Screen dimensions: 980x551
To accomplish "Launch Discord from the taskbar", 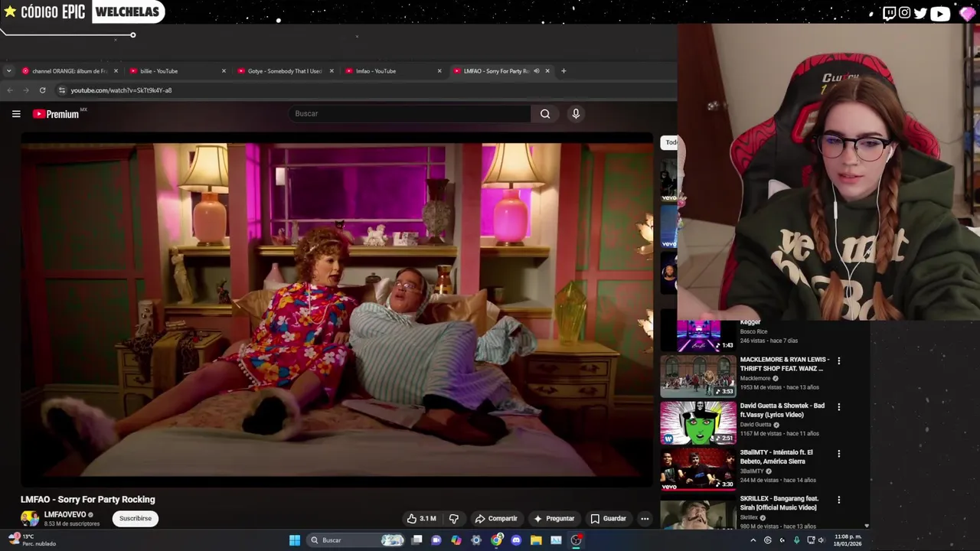I will click(x=516, y=540).
